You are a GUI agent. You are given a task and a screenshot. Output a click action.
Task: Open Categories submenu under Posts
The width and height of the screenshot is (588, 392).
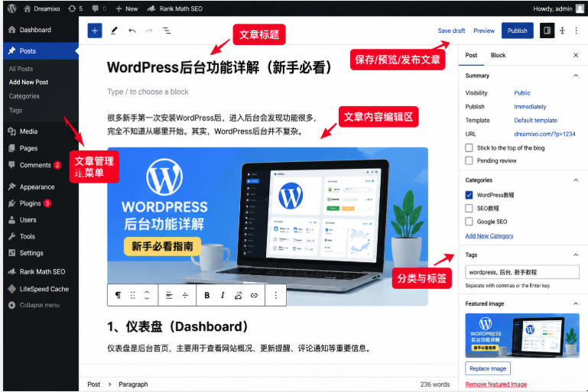tap(24, 96)
